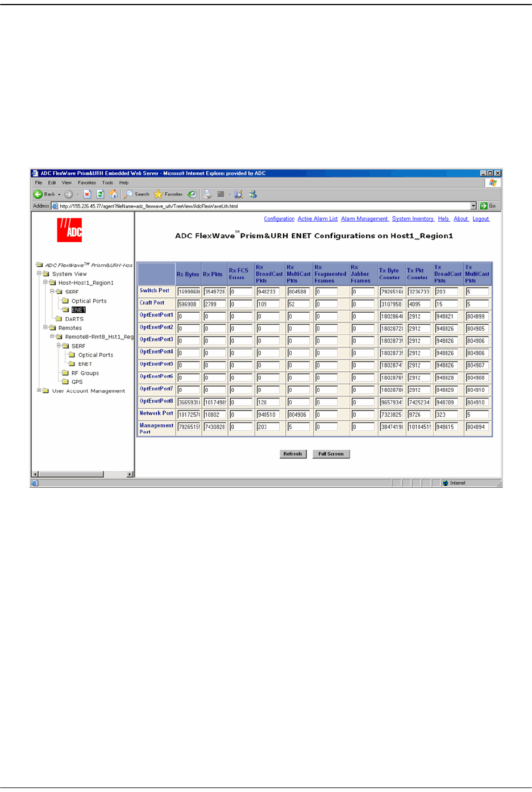Collapse the System View tree node
This screenshot has height=792, width=532.
click(39, 273)
